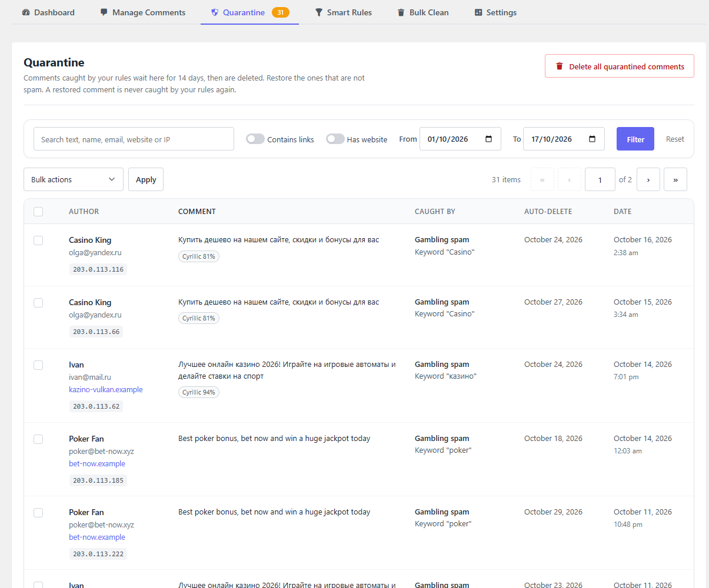This screenshot has width=709, height=588.
Task: Open the Dashboard tab
Action: [x=48, y=12]
